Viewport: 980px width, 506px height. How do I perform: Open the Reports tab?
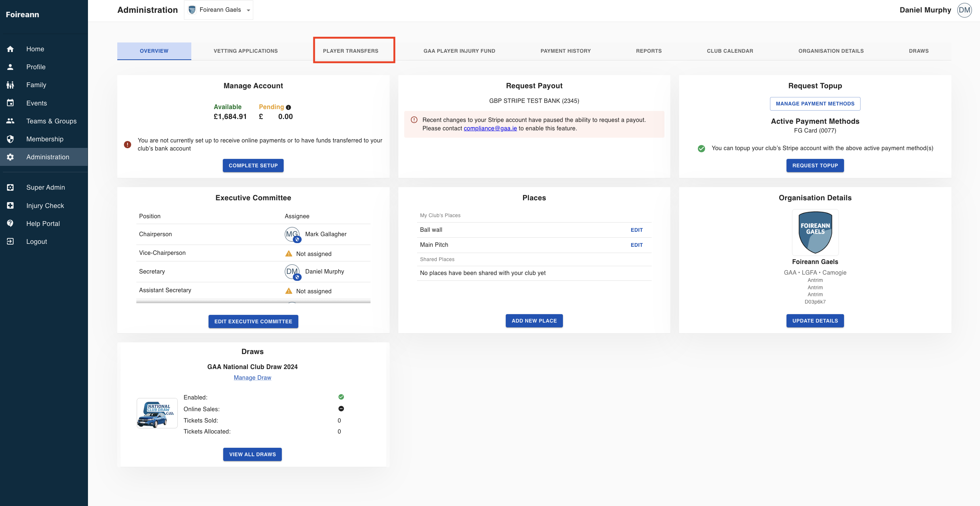point(649,51)
